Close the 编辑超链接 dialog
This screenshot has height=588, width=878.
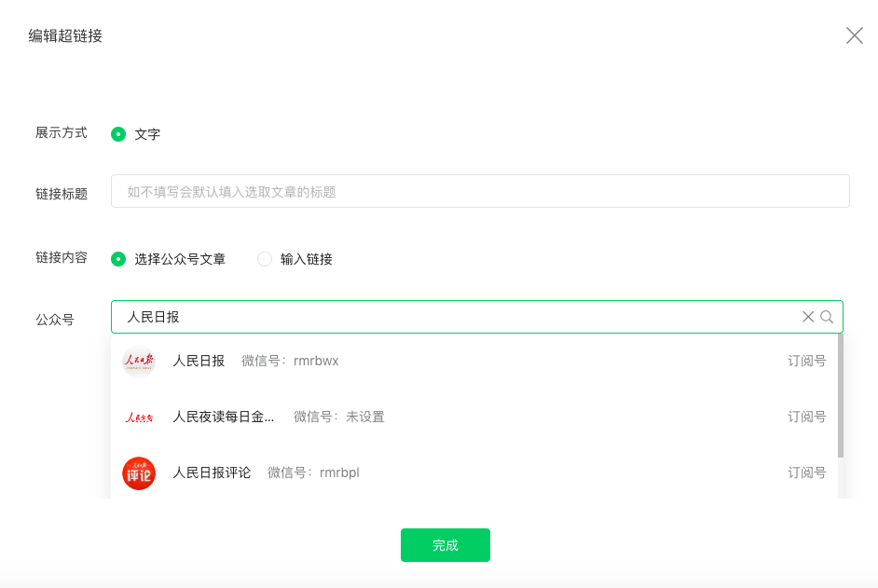click(855, 35)
